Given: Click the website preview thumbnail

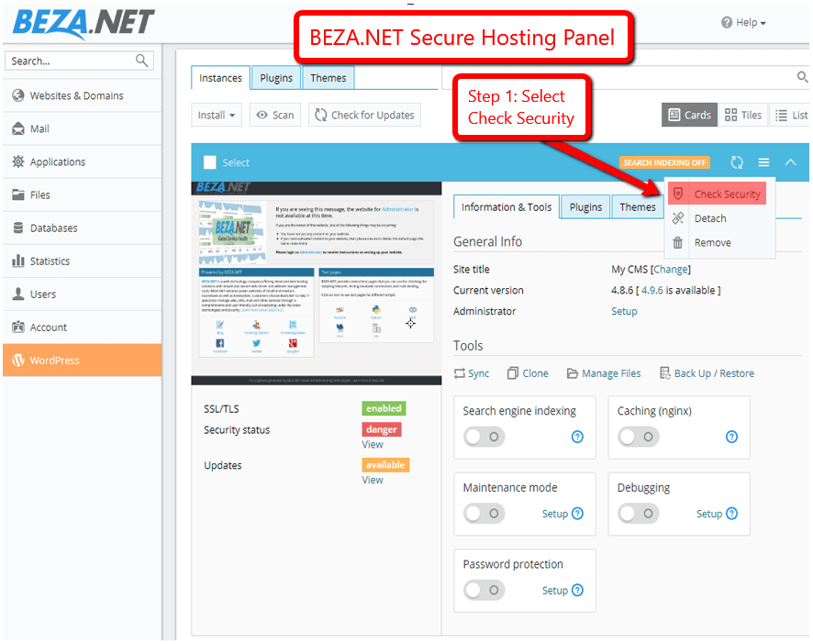Looking at the screenshot, I should (317, 283).
